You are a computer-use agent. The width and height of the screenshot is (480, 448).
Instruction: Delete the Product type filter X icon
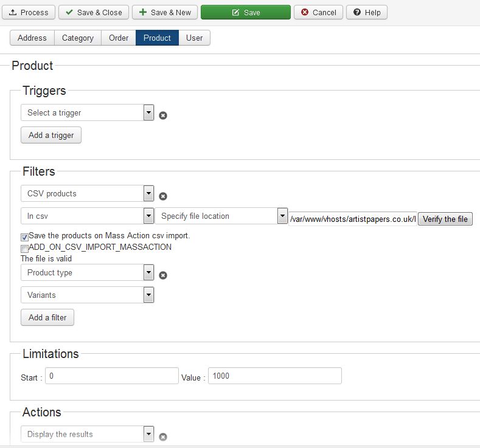point(163,275)
